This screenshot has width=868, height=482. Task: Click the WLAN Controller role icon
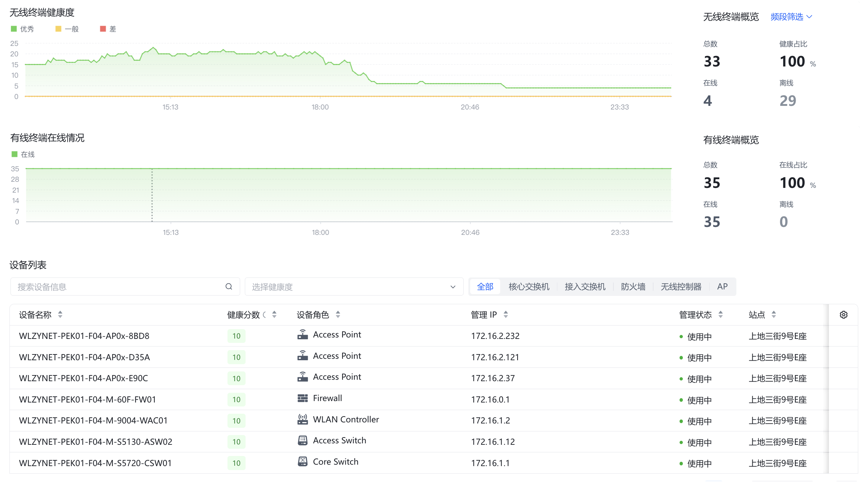coord(302,419)
